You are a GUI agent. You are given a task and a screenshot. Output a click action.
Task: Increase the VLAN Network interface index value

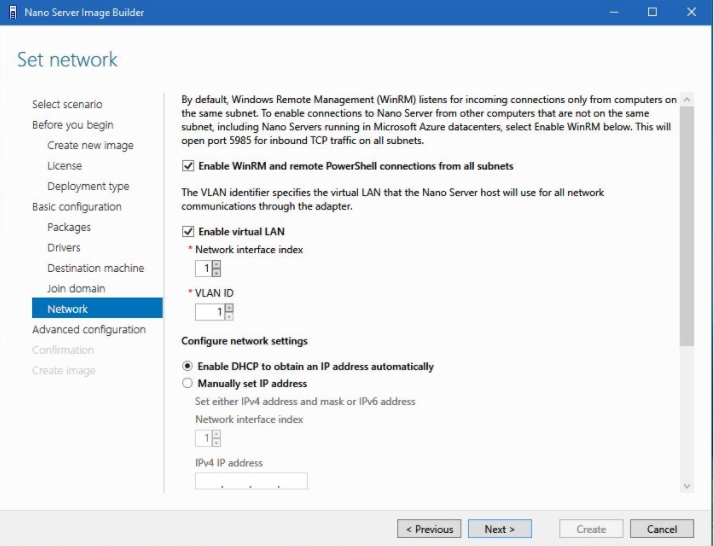[x=217, y=264]
